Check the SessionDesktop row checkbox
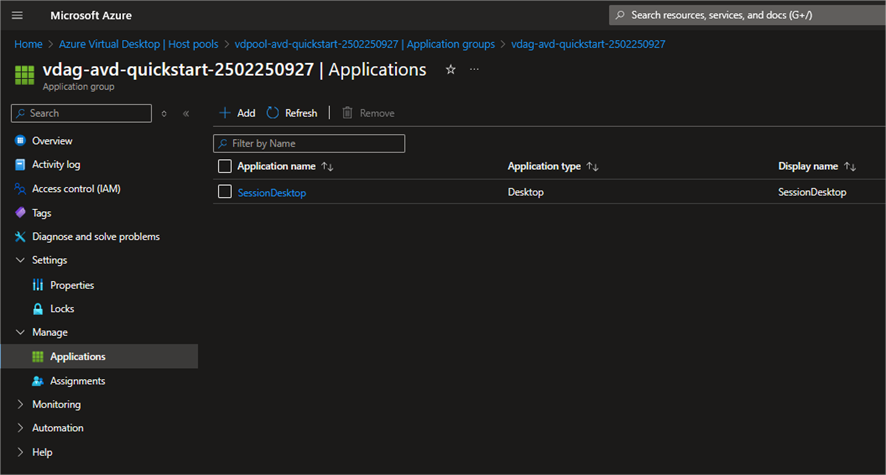Screen dimensions: 886x475 225,191
